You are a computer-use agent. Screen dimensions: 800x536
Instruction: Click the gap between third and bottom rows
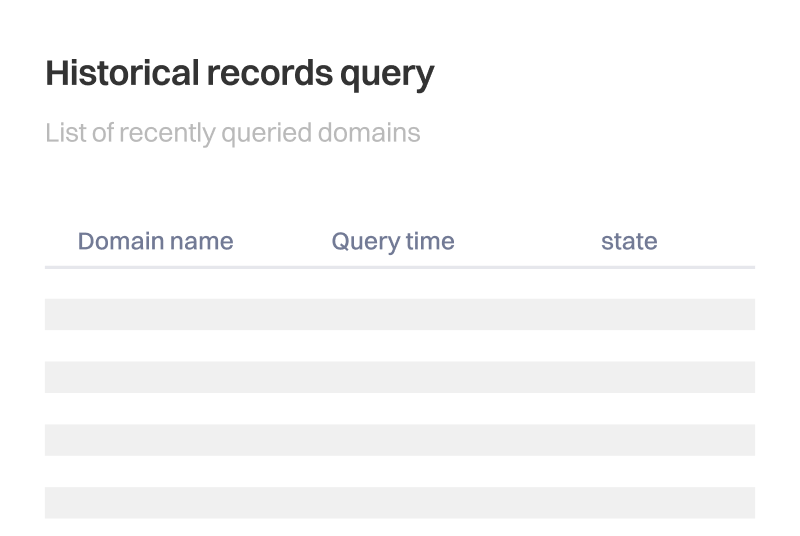[x=400, y=471]
